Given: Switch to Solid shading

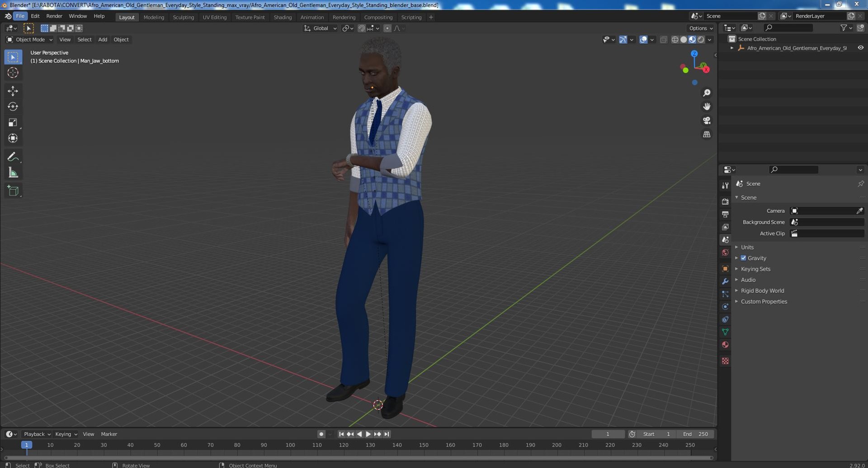Looking at the screenshot, I should click(x=684, y=40).
